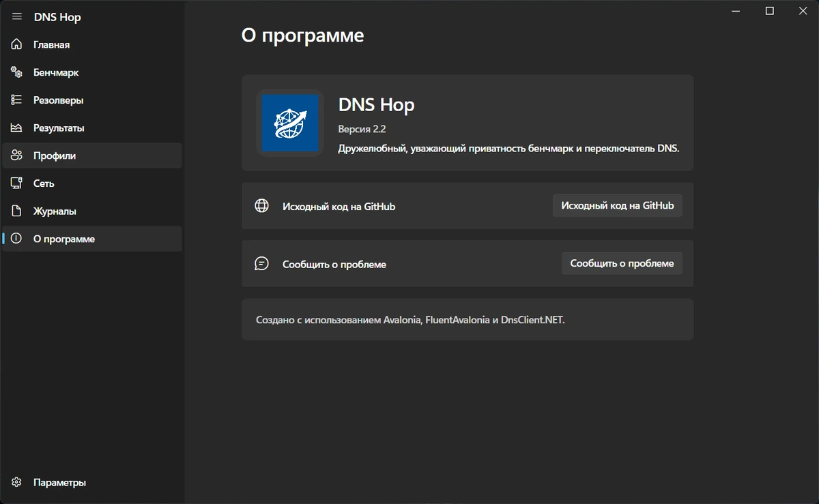Click the chart icon beside Результаты
The image size is (819, 504).
(17, 128)
